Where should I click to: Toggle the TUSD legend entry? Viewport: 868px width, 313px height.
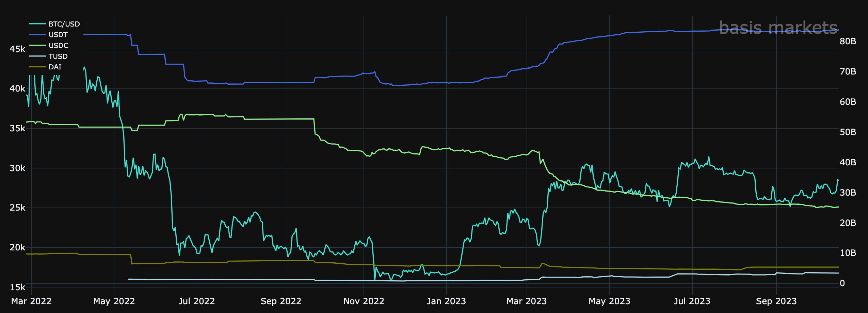point(48,56)
